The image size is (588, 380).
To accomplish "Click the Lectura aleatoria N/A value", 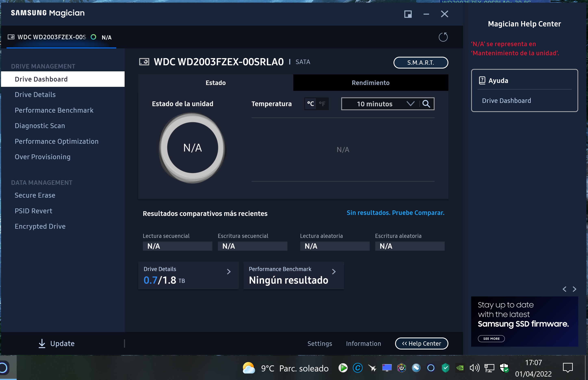I will (335, 246).
